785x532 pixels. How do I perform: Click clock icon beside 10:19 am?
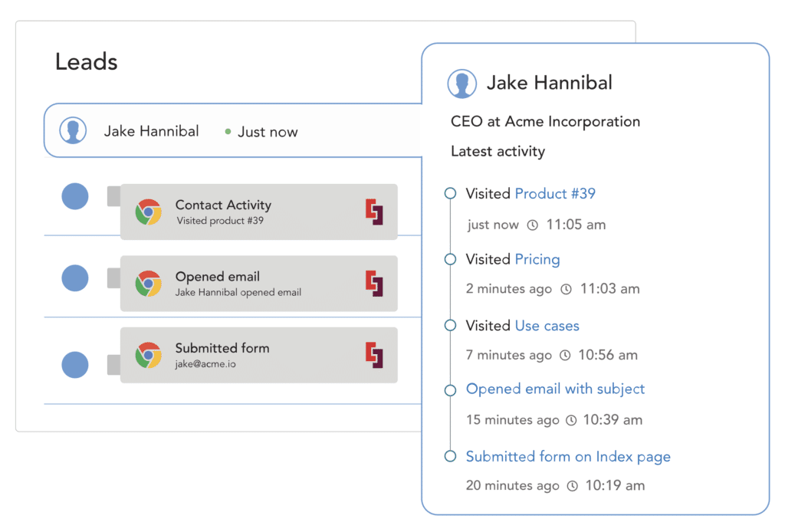pyautogui.click(x=572, y=485)
